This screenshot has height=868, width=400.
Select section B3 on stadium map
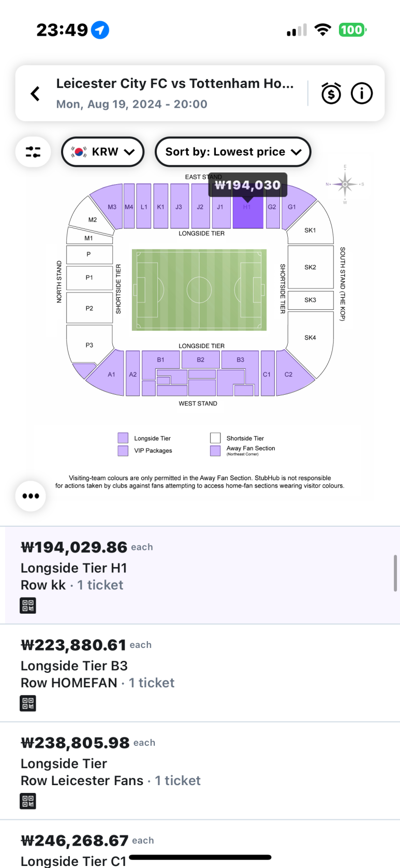click(x=240, y=359)
